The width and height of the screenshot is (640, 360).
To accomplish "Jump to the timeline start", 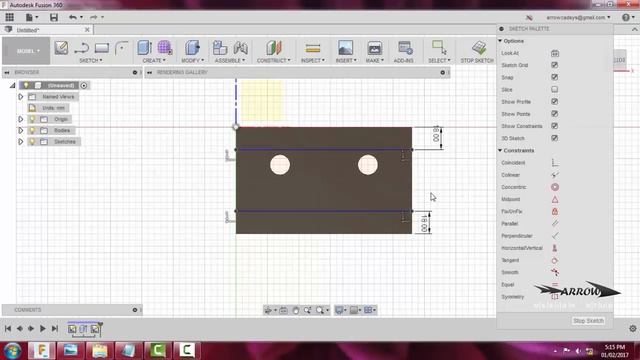I will [x=8, y=329].
